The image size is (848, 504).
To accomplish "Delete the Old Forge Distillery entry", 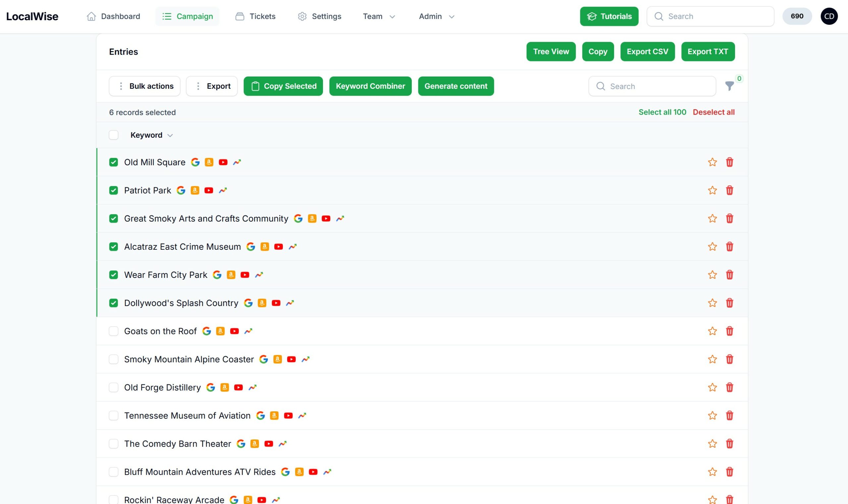I will 729,387.
